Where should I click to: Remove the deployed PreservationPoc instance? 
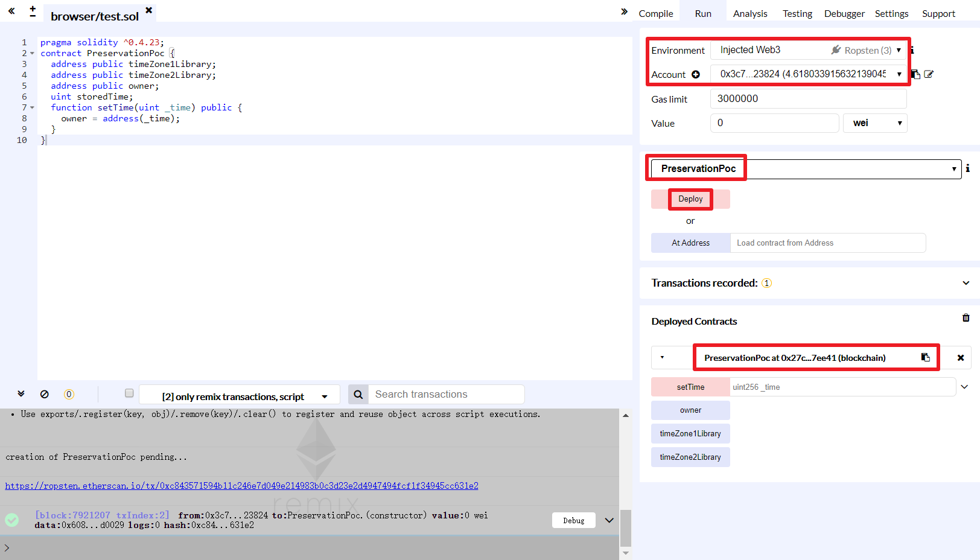961,358
